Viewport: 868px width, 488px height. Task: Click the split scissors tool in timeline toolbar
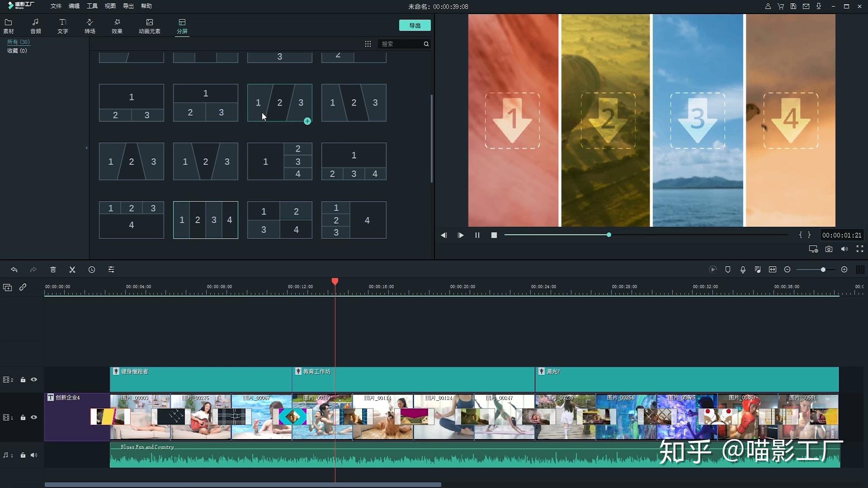(x=72, y=270)
